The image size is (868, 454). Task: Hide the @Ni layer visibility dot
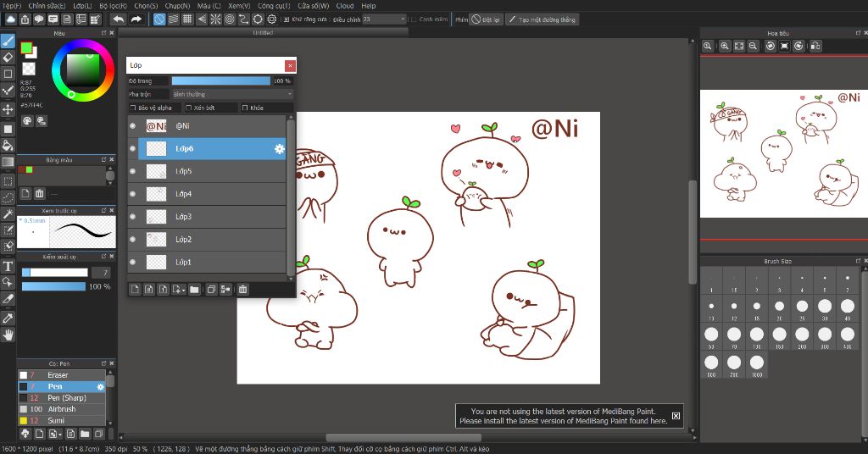[133, 126]
